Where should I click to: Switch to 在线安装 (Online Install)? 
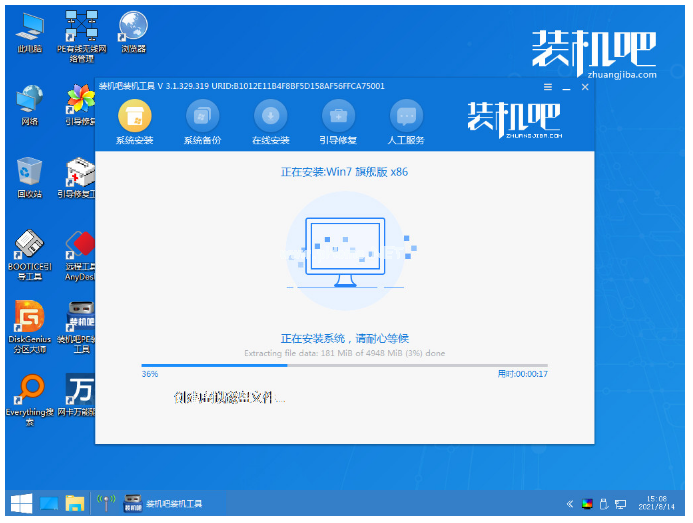[270, 114]
